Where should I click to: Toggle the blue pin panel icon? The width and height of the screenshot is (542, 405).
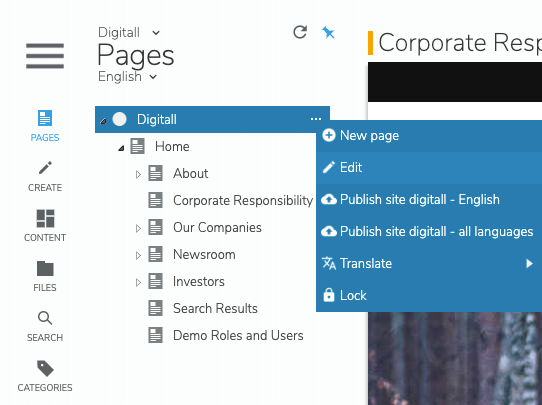(x=328, y=32)
